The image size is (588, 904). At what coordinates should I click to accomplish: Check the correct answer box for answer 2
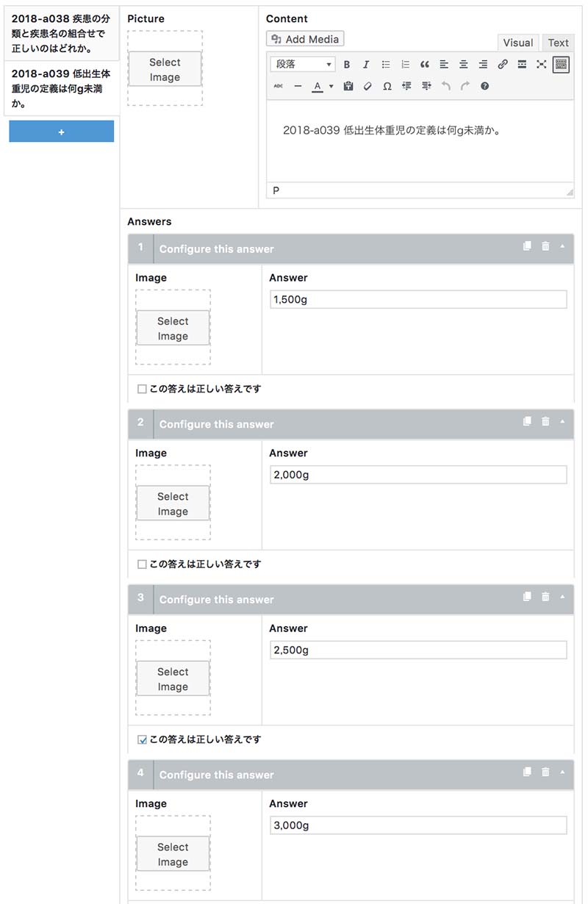(x=143, y=564)
